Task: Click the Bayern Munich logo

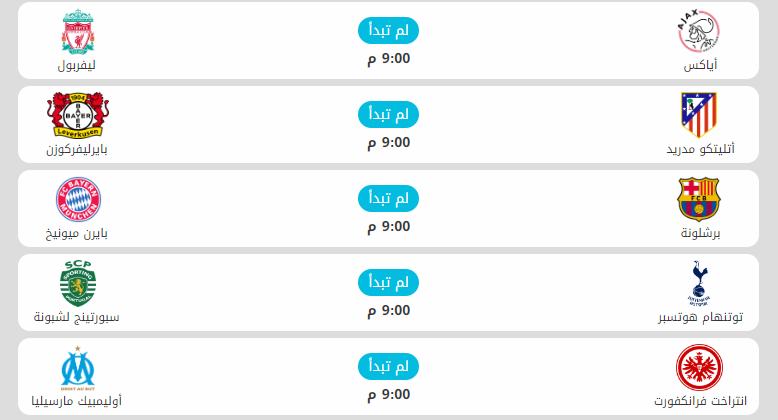Action: pos(76,200)
